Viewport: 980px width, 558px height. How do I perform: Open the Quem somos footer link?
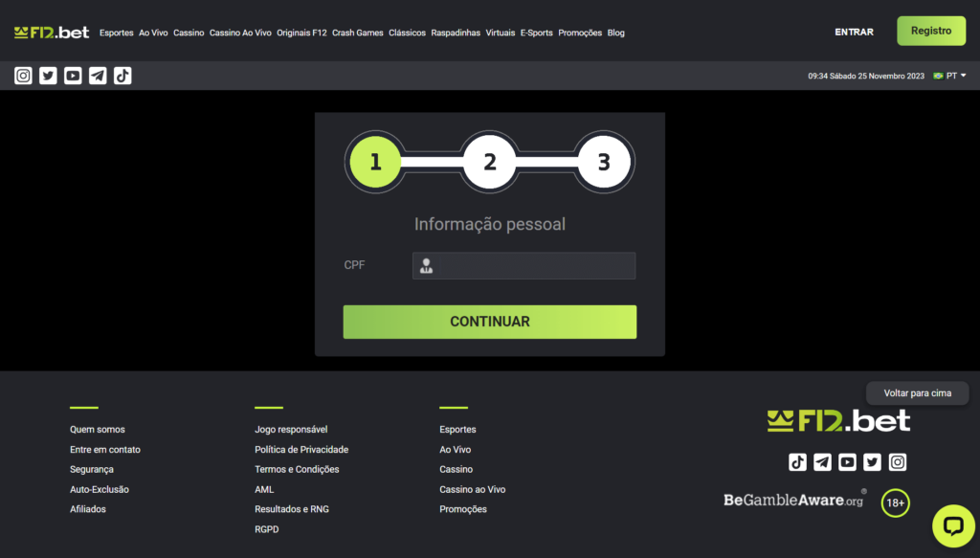tap(98, 430)
